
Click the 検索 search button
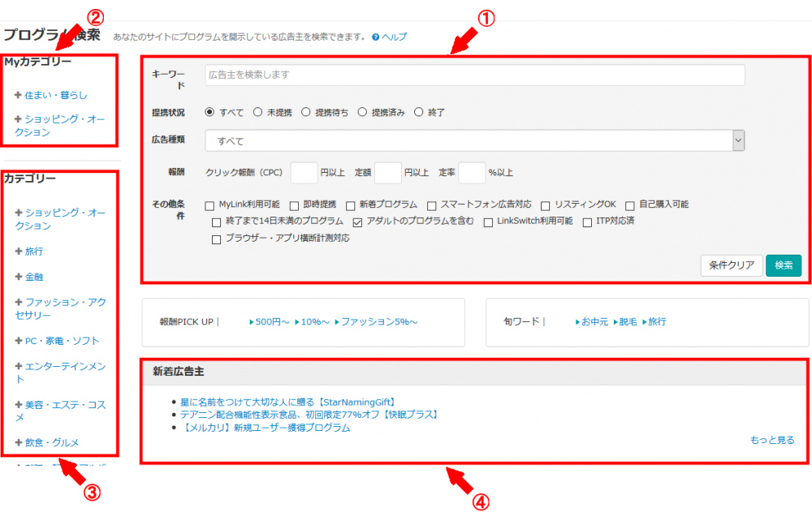(x=784, y=265)
